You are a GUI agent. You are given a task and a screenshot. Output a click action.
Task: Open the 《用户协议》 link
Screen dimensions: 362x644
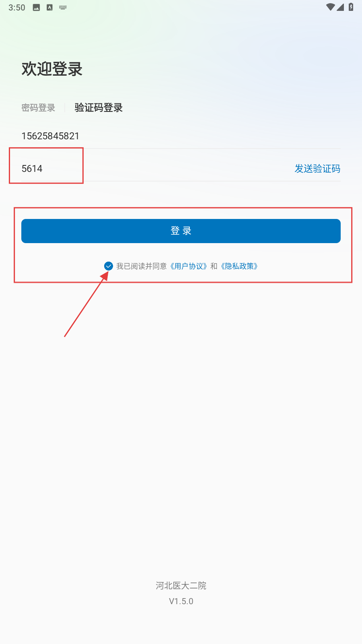tap(189, 266)
